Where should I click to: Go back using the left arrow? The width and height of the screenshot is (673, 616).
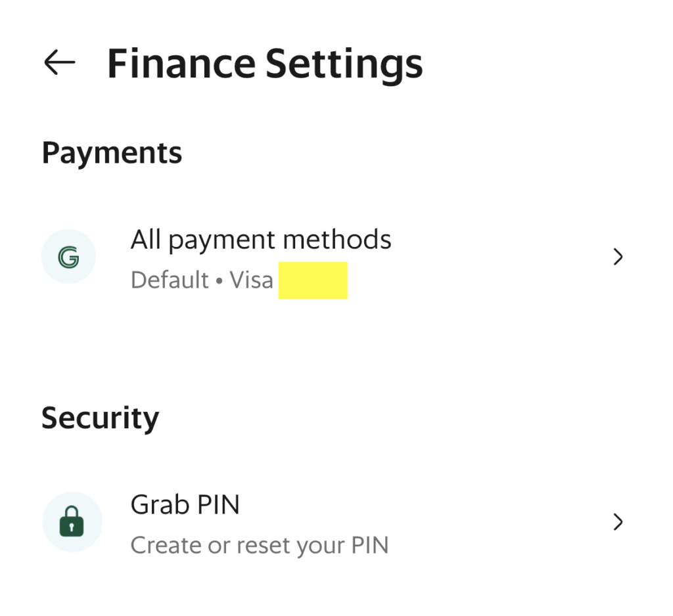click(60, 62)
